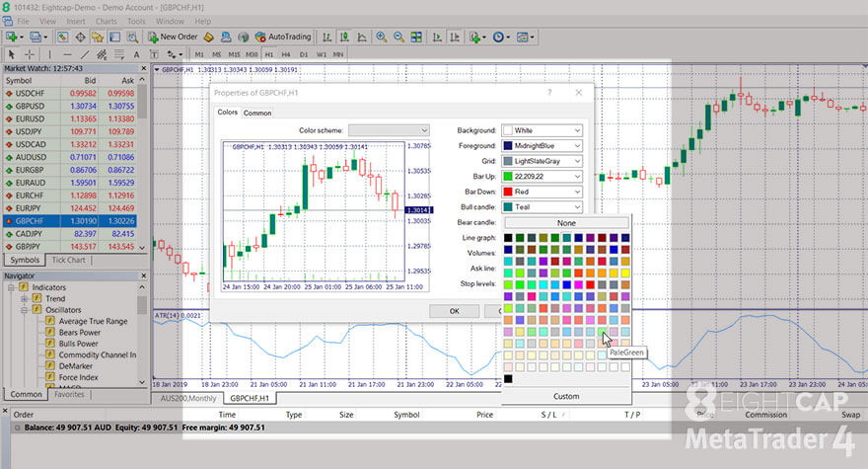Select the text label 'T' tool
This screenshot has width=868, height=469.
click(154, 54)
